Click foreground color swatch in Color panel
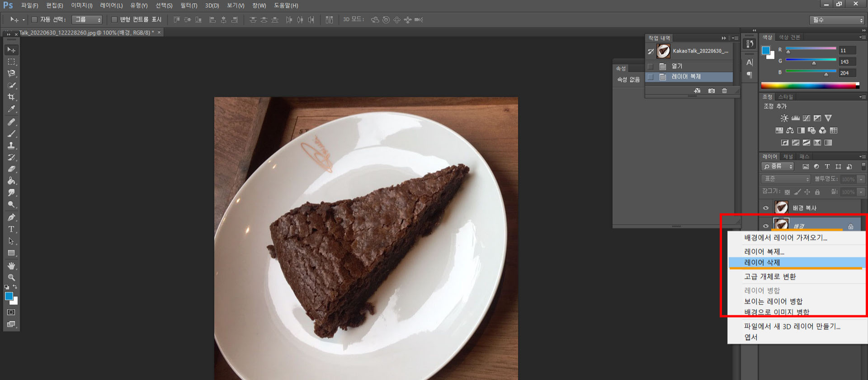This screenshot has width=868, height=380. tap(766, 51)
